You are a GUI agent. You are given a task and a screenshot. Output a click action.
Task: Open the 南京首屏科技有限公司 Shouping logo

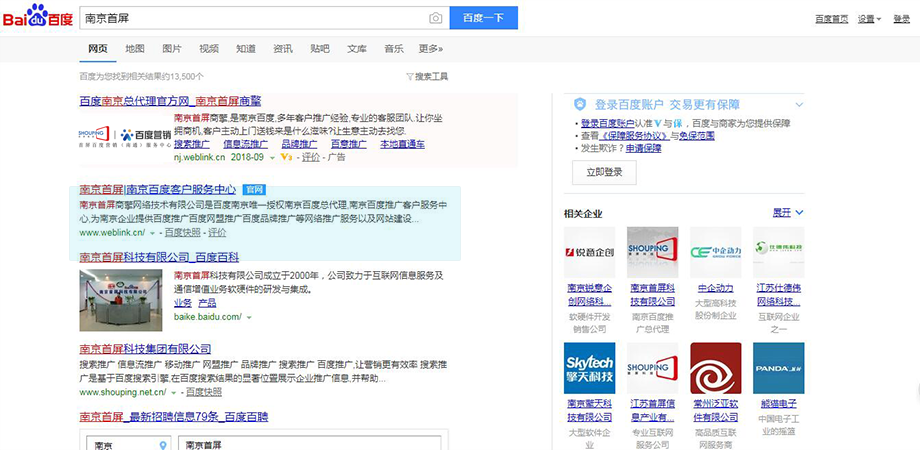(x=652, y=252)
